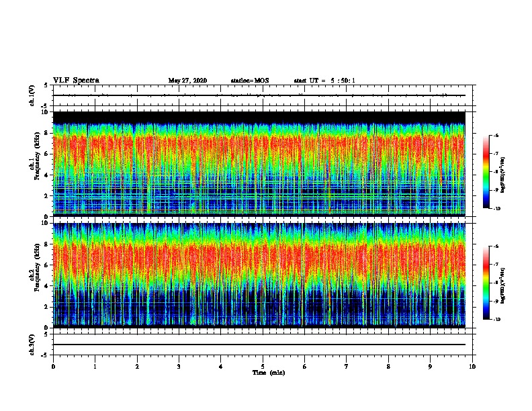Click the 'start UT = 5 : 50: 1' text
Viewport: 532px width, 411px height.
tap(324, 81)
